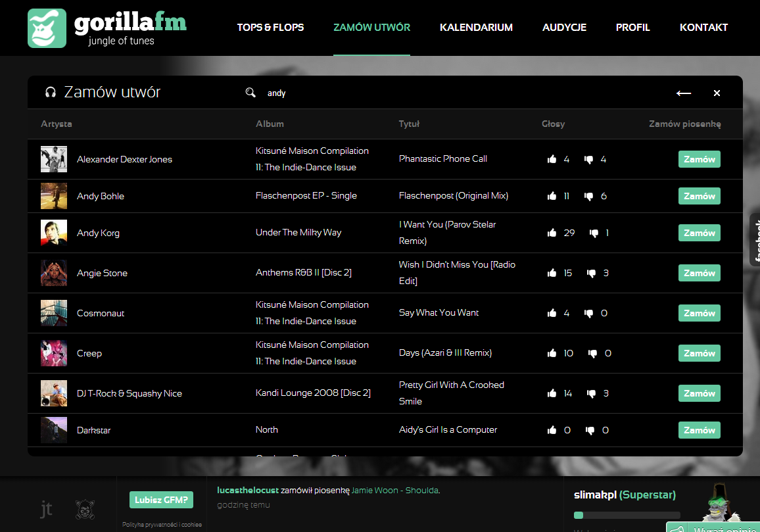Thumbs up Phantastic Phone Call
The image size is (760, 532).
[552, 159]
